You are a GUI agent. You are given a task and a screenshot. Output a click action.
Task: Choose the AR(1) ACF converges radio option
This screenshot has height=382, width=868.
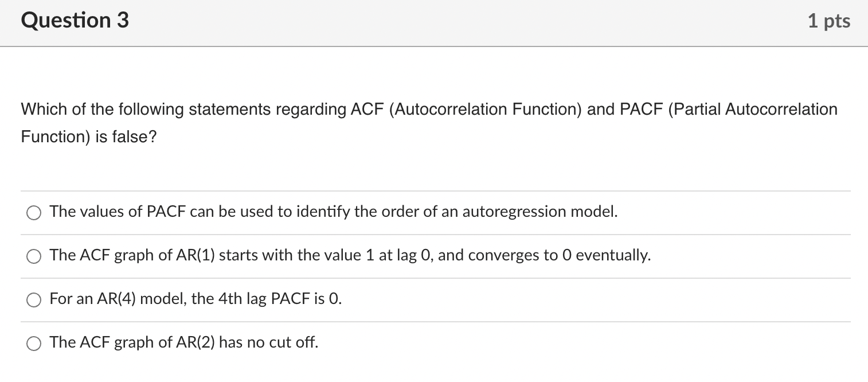click(x=34, y=257)
